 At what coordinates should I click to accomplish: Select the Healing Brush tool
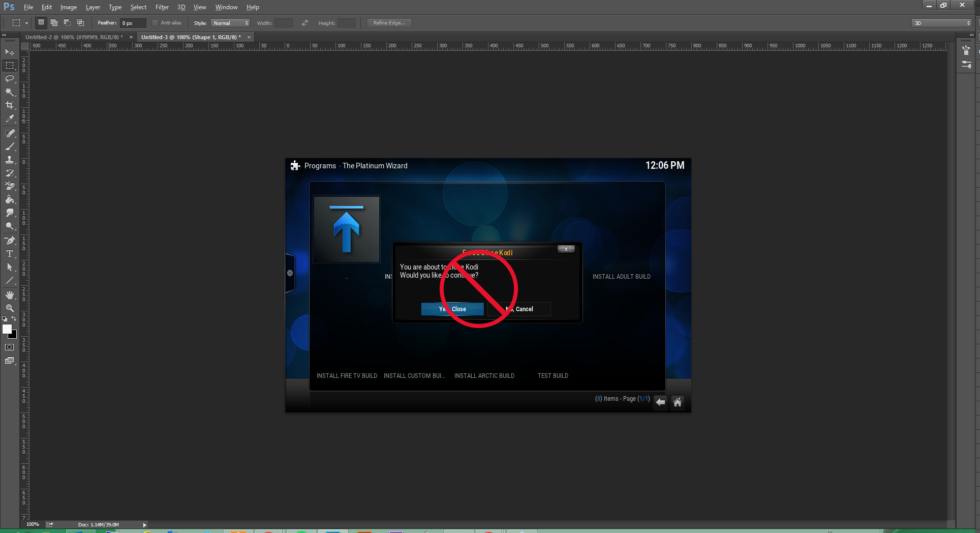click(10, 133)
